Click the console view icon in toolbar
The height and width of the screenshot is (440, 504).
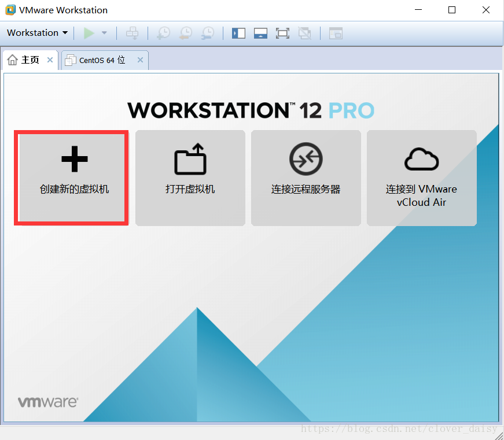click(336, 33)
